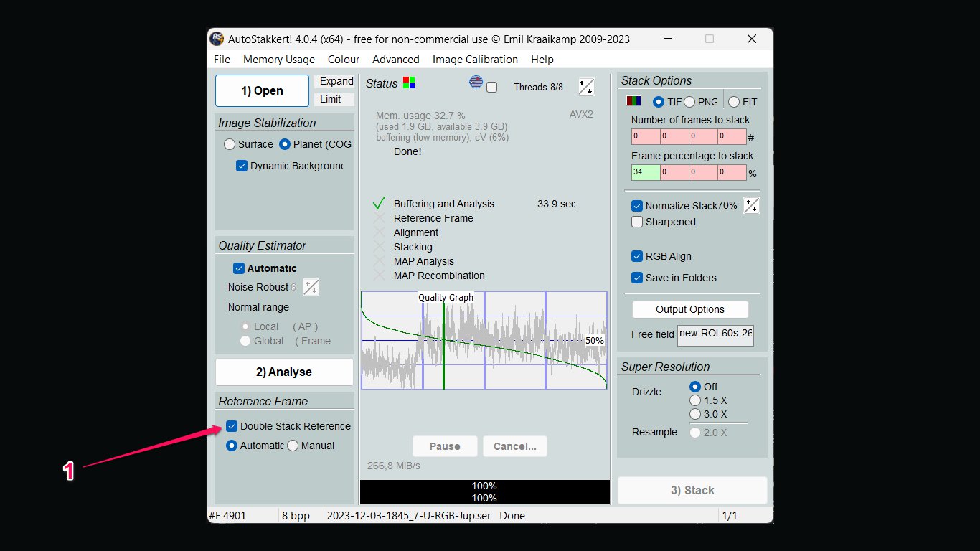Adjust Normalize Stack percentage stepper icon

pos(751,205)
